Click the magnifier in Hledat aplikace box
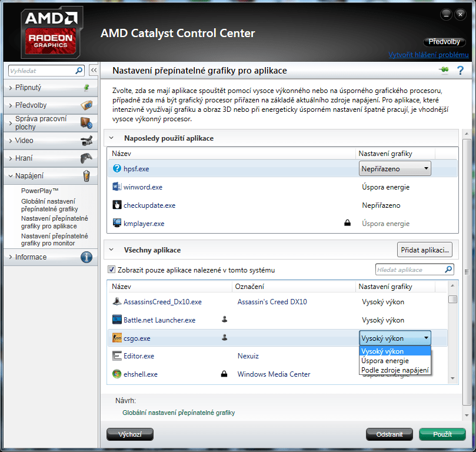Screen dimensions: 476x452 pyautogui.click(x=448, y=270)
